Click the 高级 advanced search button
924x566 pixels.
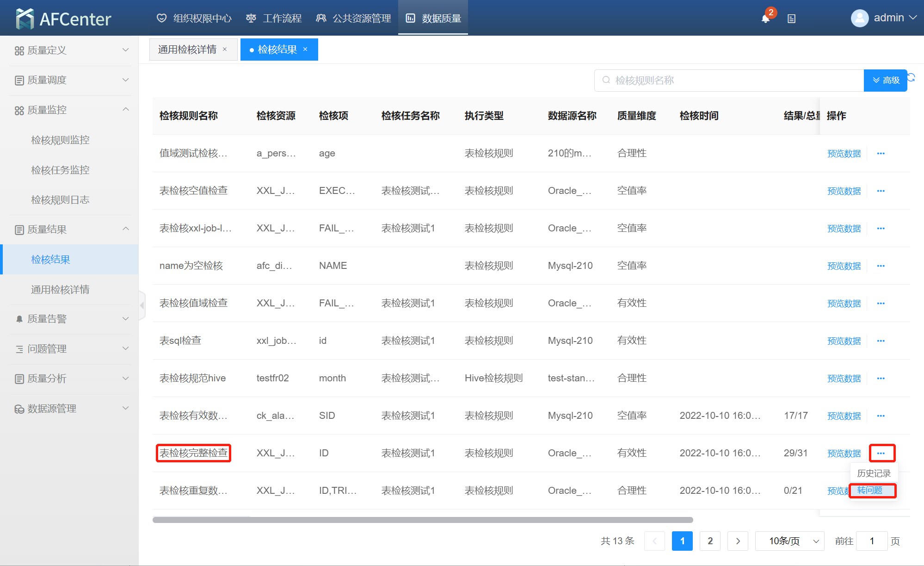click(885, 80)
